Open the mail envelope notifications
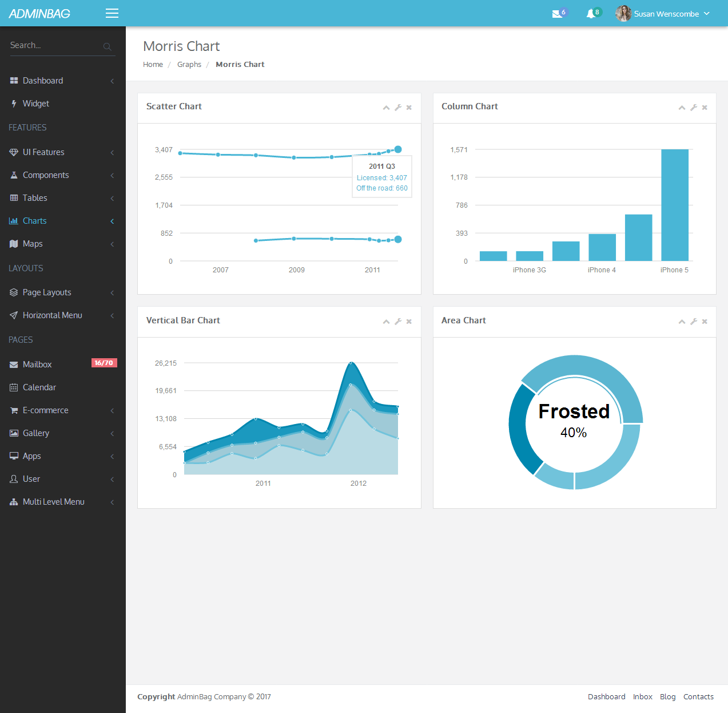This screenshot has height=713, width=728. (x=557, y=14)
